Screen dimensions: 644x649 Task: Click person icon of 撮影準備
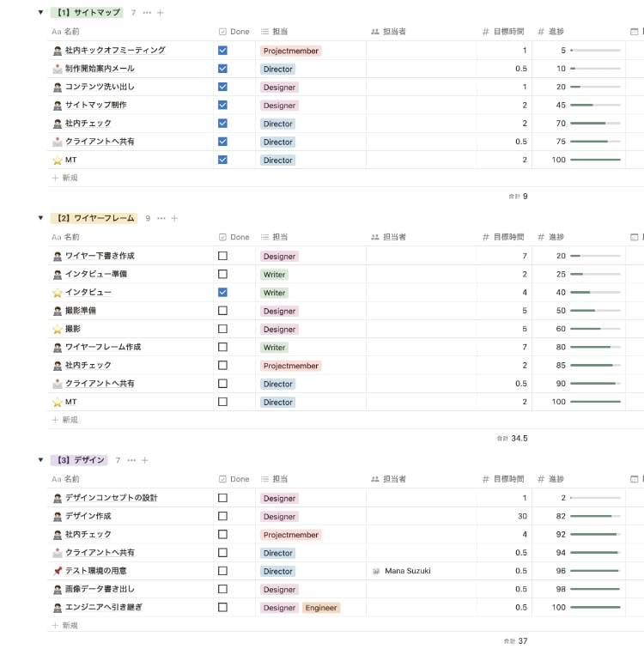coord(58,311)
